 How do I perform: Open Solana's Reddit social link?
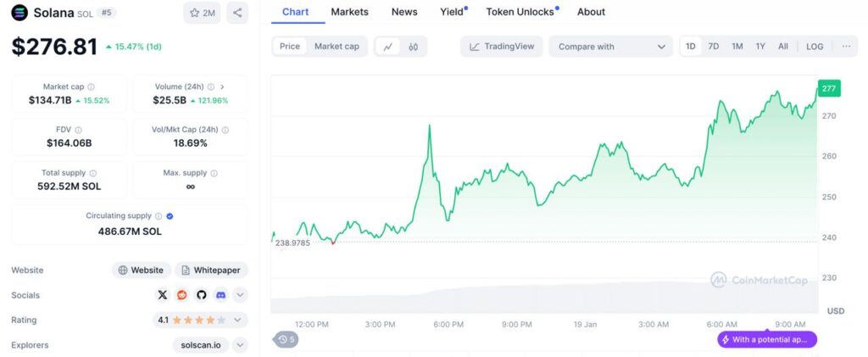pyautogui.click(x=182, y=295)
